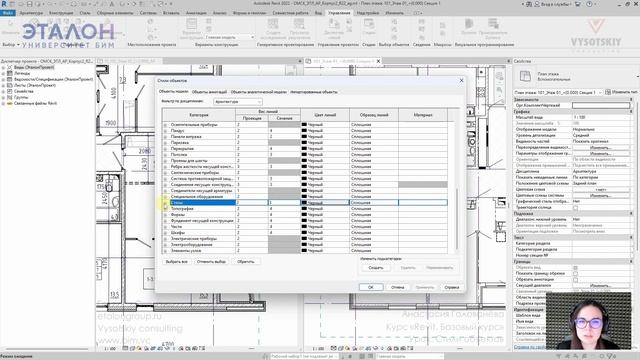Image resolution: width=640 pixels, height=360 pixels.
Task: Expand Семейства node in Project Browser
Action: pyautogui.click(x=3, y=91)
